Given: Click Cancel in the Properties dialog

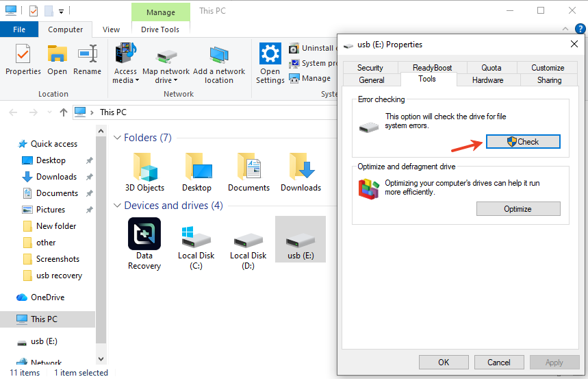Looking at the screenshot, I should (x=499, y=362).
